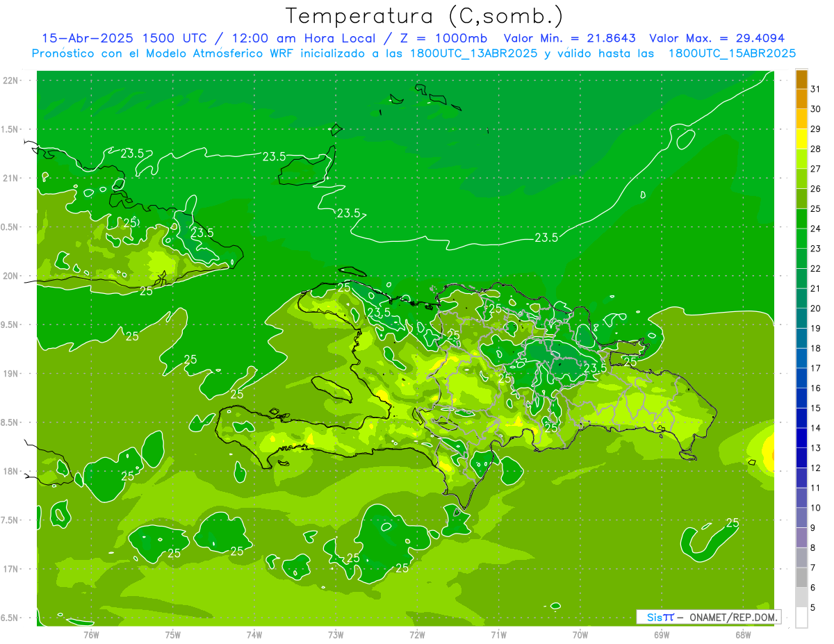Click the '74W' longitude axis label
834x644 pixels.
point(254,634)
